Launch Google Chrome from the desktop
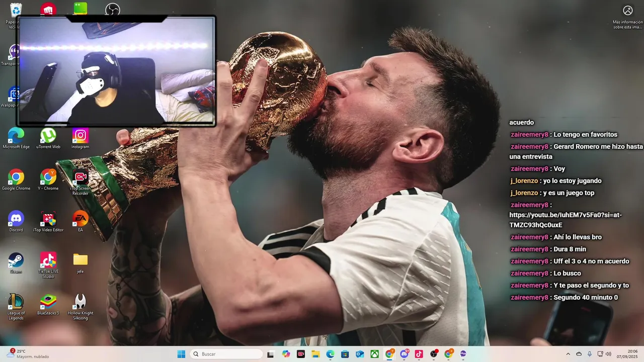 pos(16,180)
